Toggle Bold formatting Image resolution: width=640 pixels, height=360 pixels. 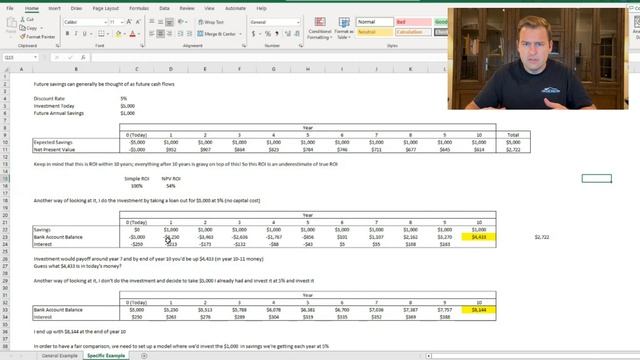pos(67,34)
